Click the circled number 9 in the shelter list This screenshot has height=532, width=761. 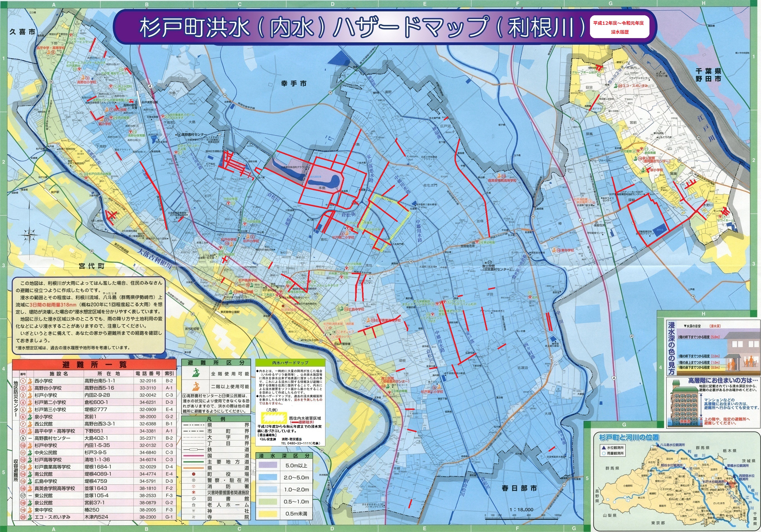(x=23, y=438)
